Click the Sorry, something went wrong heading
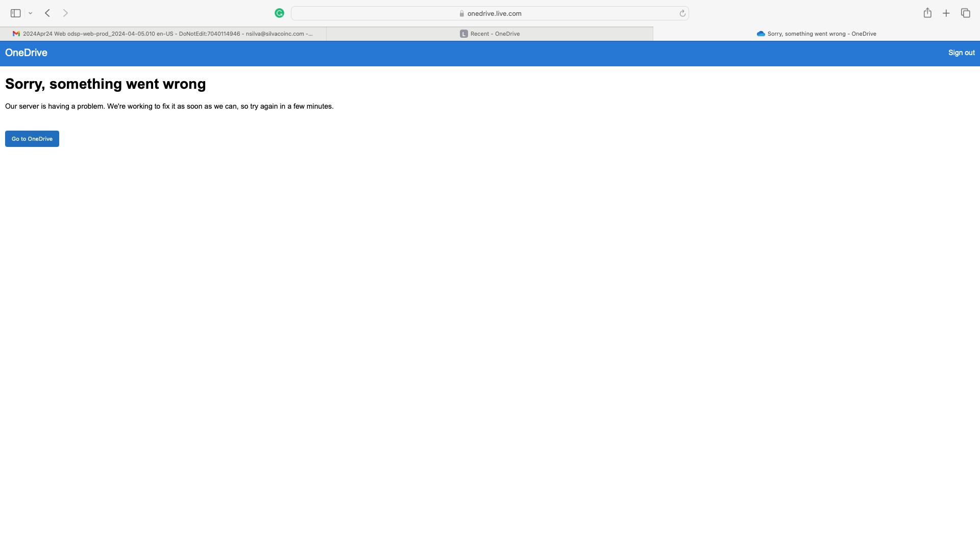Screen dimensions: 980x551 pos(106,84)
